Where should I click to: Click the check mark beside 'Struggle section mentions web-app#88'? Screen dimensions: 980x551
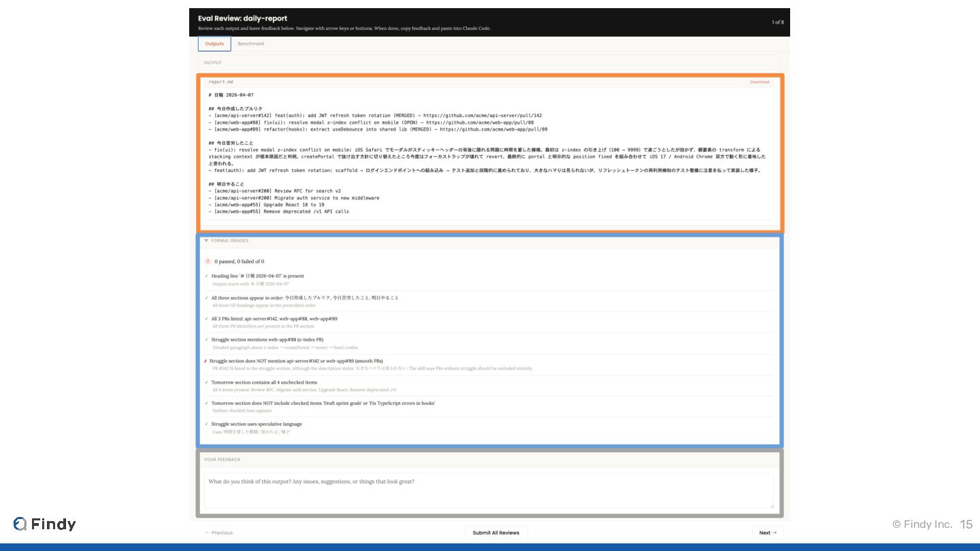[206, 339]
